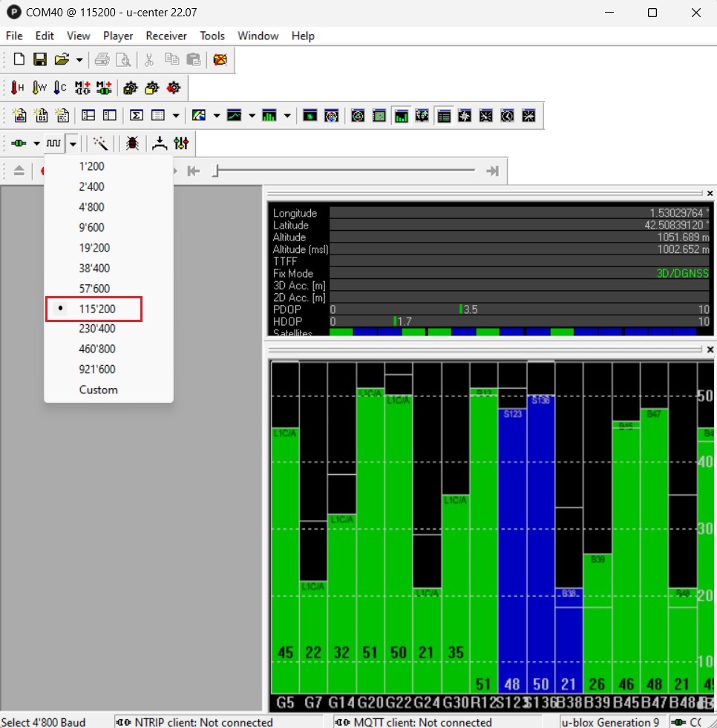Viewport: 717px width, 728px height.
Task: Open the debug bug icon
Action: click(x=132, y=143)
